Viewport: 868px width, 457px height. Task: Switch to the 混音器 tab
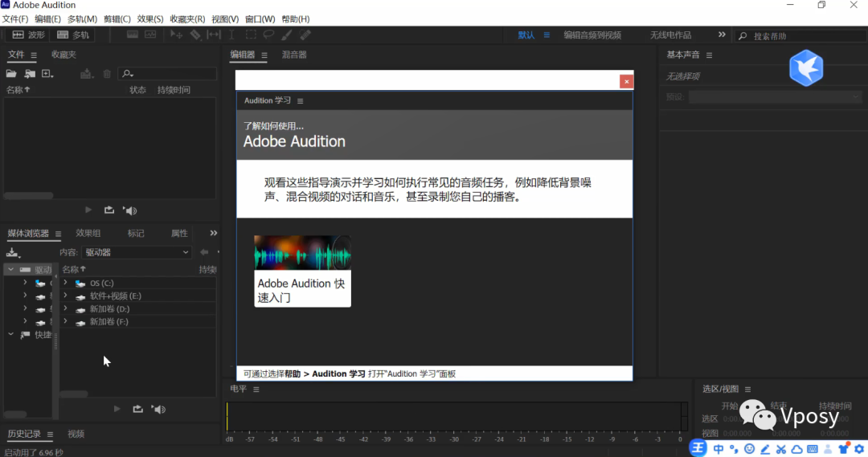click(294, 55)
